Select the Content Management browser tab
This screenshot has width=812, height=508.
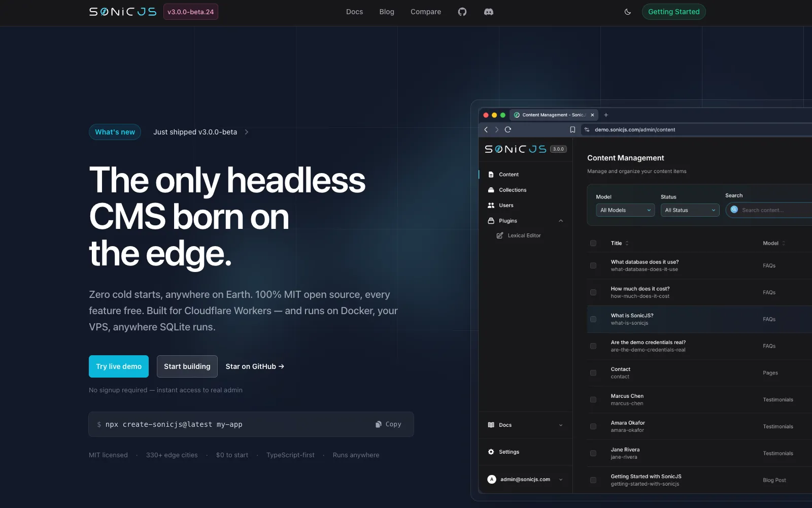tap(554, 115)
